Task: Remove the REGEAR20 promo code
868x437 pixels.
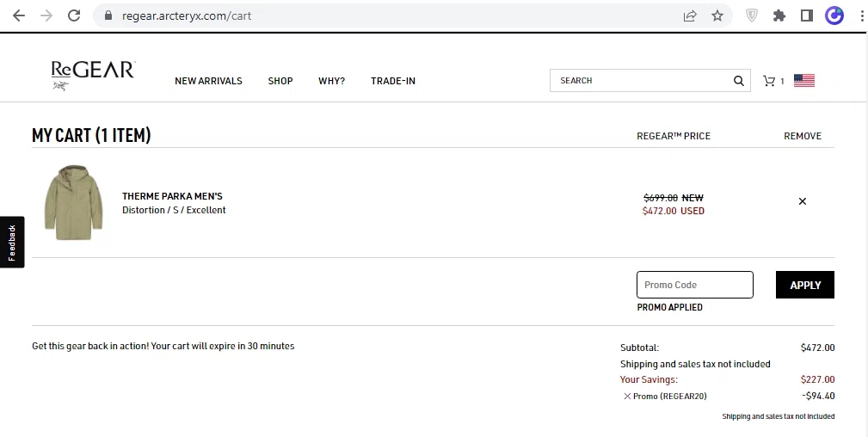Action: (627, 396)
